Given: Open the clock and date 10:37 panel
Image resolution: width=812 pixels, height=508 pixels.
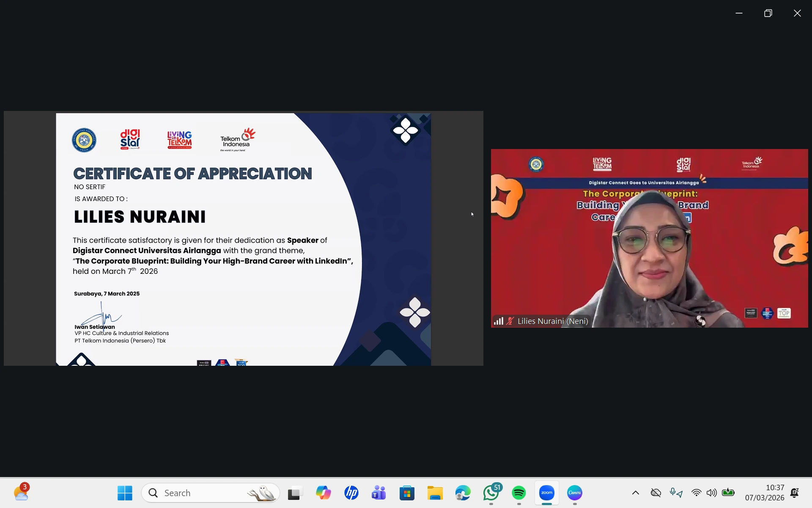Looking at the screenshot, I should click(765, 493).
